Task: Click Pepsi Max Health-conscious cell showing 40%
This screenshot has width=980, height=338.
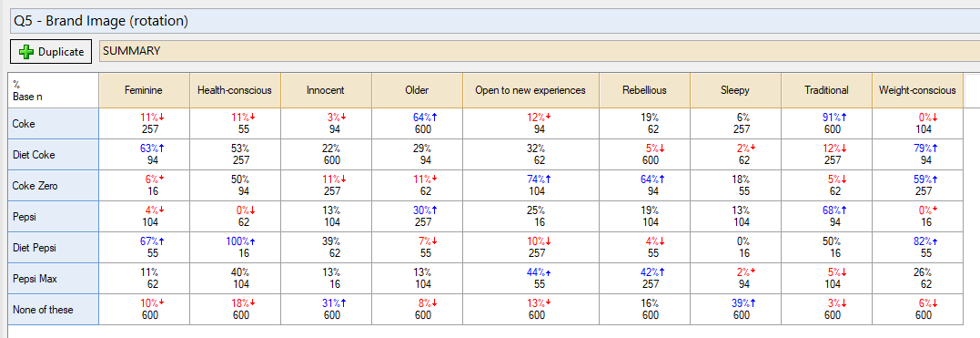Action: 235,279
